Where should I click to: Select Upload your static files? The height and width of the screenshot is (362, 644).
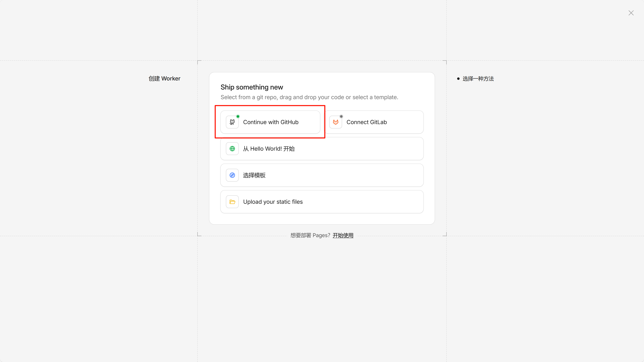[x=273, y=202]
